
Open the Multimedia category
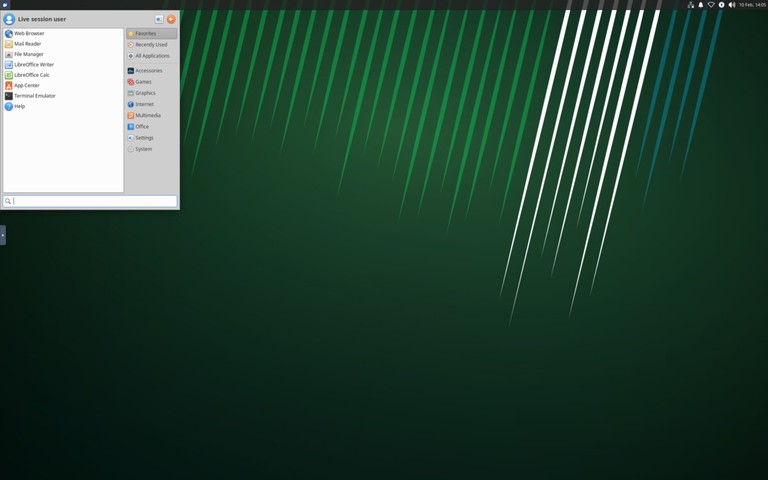point(151,116)
